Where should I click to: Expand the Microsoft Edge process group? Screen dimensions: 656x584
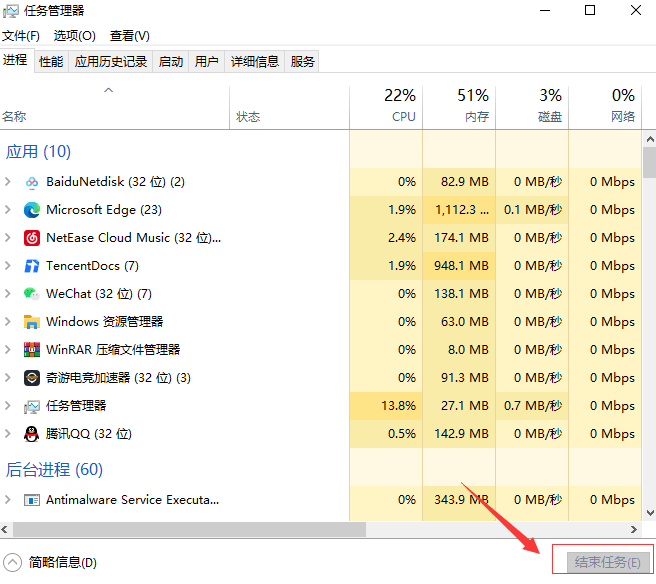(8, 210)
